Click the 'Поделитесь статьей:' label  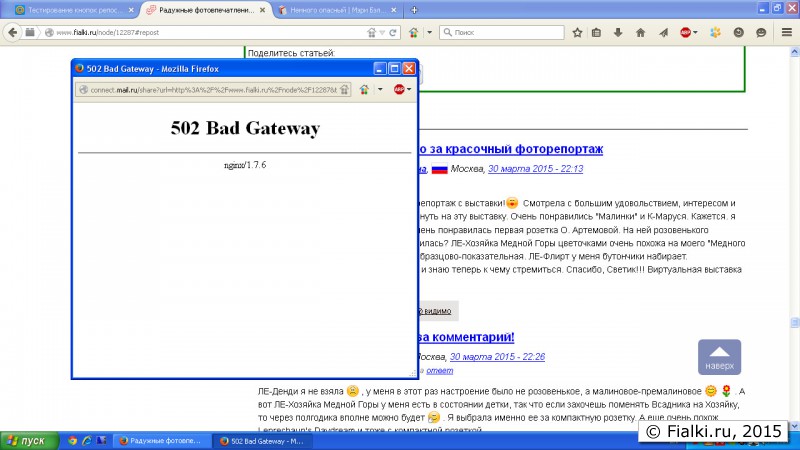291,53
